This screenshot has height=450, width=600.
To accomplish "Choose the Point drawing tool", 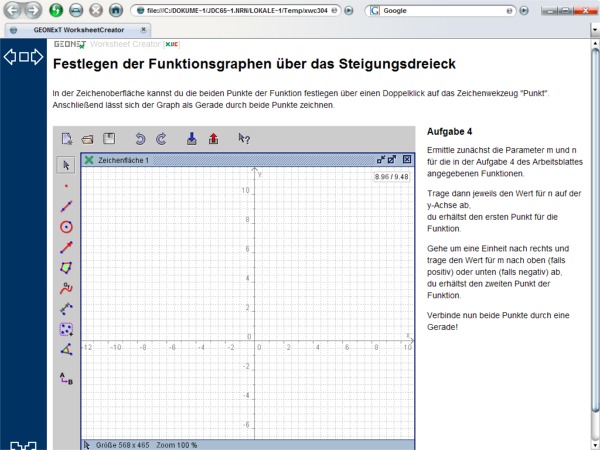I will click(x=66, y=186).
